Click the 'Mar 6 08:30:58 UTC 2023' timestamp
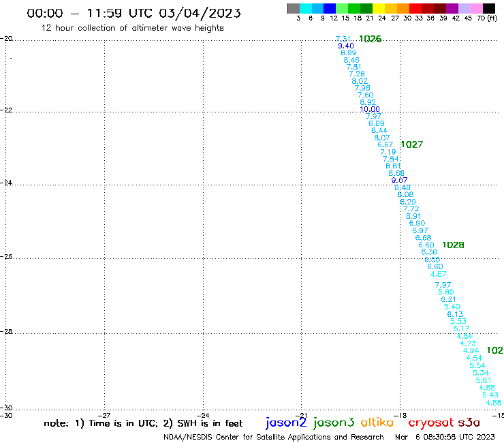Screen dimensions: 504x443 [x=445, y=437]
